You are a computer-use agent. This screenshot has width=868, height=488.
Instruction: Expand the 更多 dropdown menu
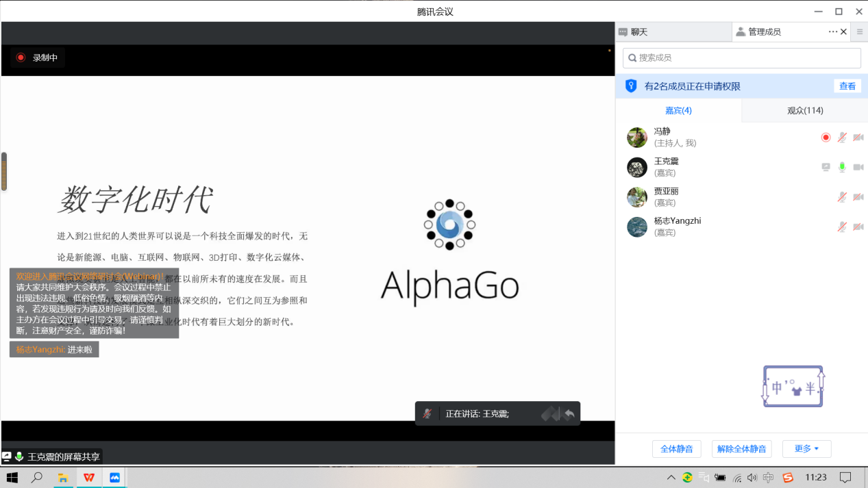806,449
